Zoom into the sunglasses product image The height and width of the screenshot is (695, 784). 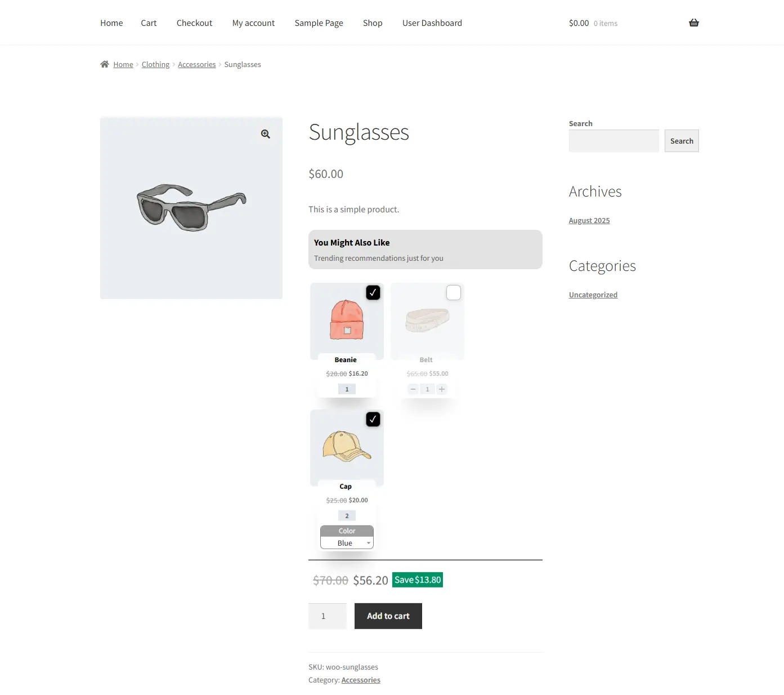click(x=265, y=133)
